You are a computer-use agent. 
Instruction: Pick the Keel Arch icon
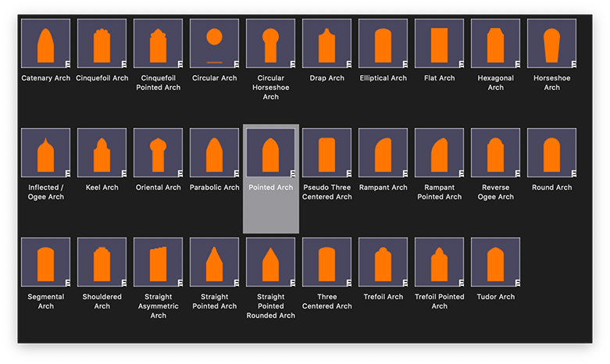click(x=102, y=153)
